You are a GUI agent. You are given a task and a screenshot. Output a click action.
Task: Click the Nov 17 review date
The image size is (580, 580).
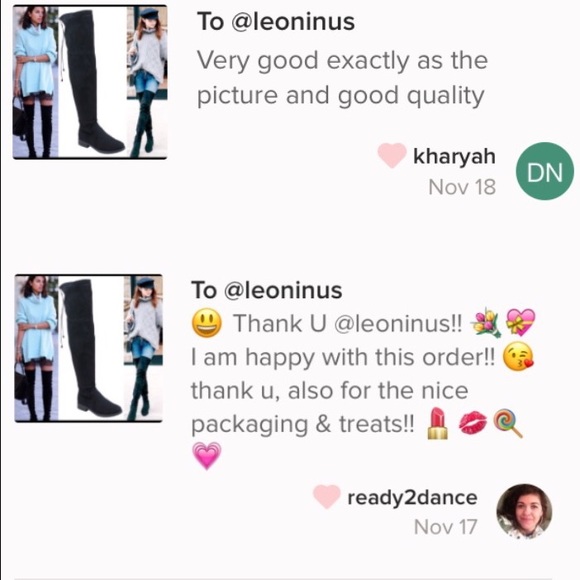click(445, 527)
